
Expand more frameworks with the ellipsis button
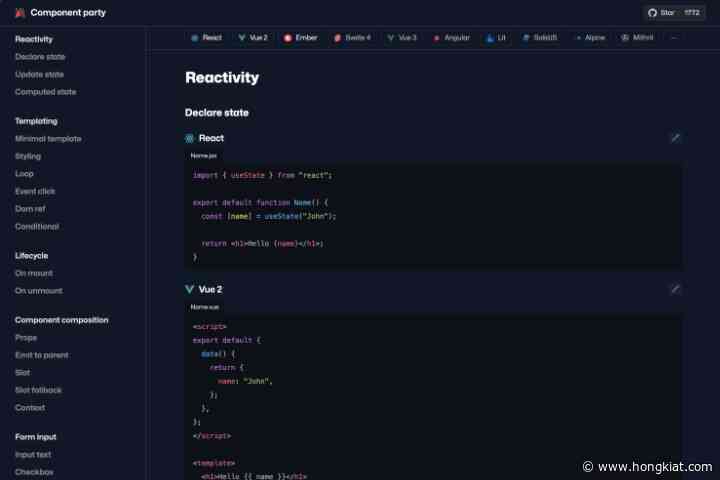[674, 38]
